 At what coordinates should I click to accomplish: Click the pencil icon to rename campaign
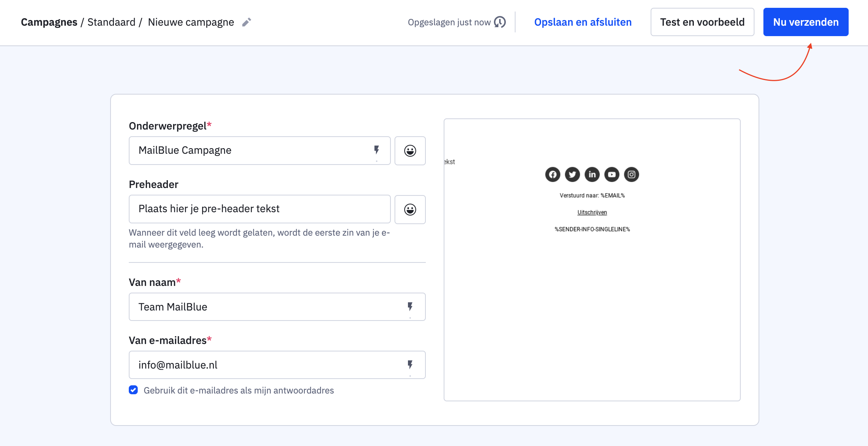point(246,22)
